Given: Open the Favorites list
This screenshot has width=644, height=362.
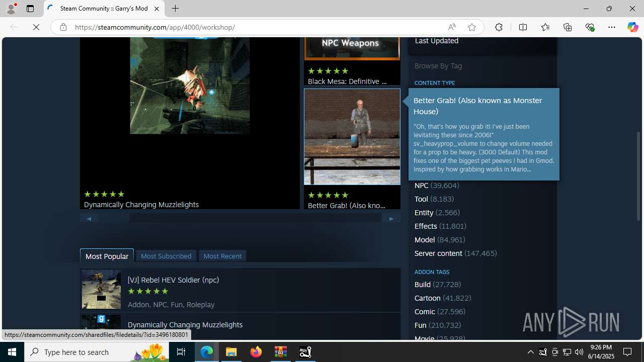Looking at the screenshot, I should [x=545, y=27].
